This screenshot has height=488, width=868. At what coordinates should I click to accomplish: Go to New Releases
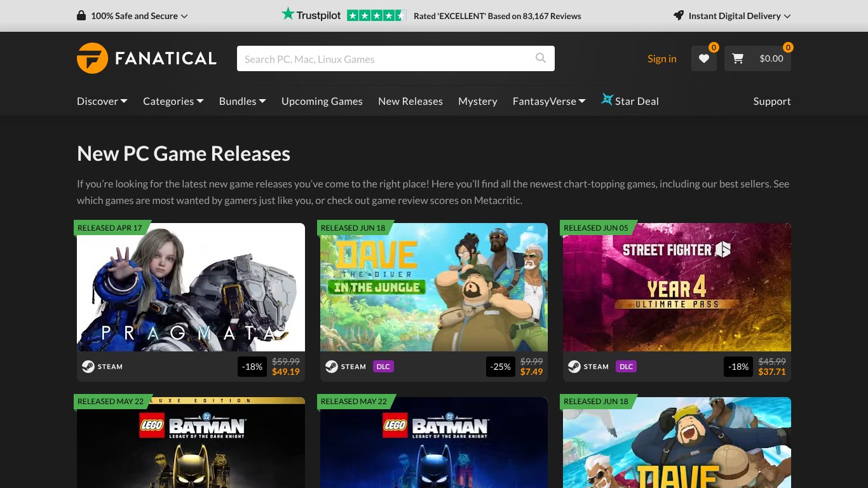tap(410, 101)
